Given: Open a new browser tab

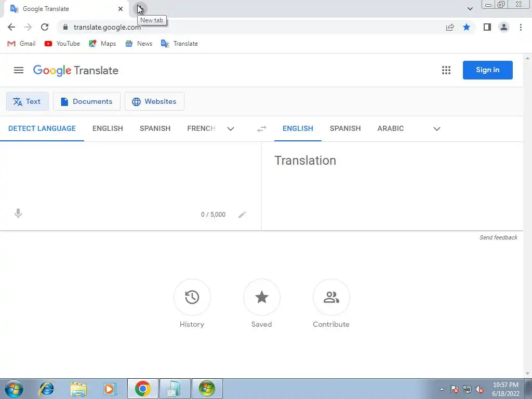Looking at the screenshot, I should coord(140,8).
